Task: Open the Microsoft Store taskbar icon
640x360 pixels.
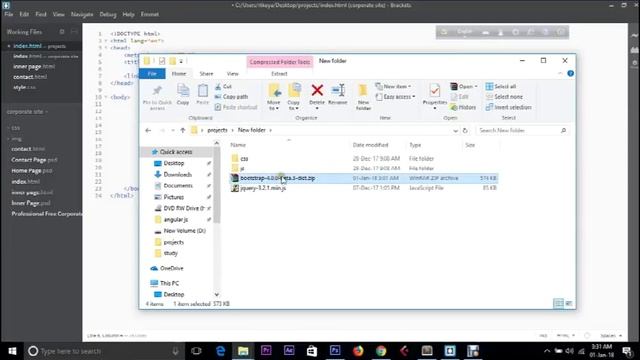Action: pyautogui.click(x=312, y=351)
